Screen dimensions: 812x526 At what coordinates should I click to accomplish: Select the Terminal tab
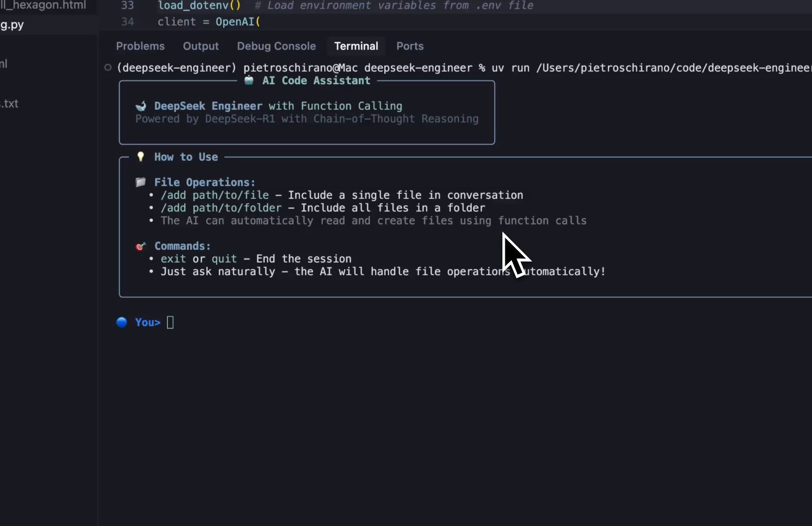pos(356,46)
